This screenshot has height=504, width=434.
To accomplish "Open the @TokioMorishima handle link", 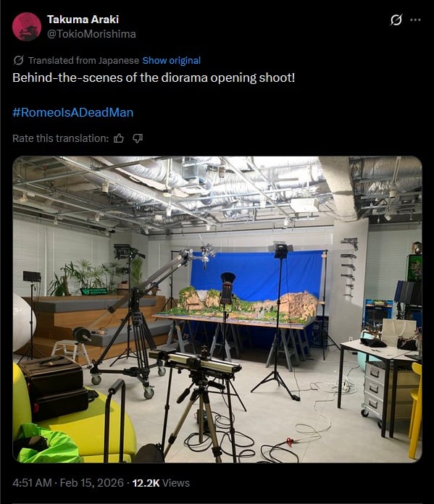I will (91, 34).
